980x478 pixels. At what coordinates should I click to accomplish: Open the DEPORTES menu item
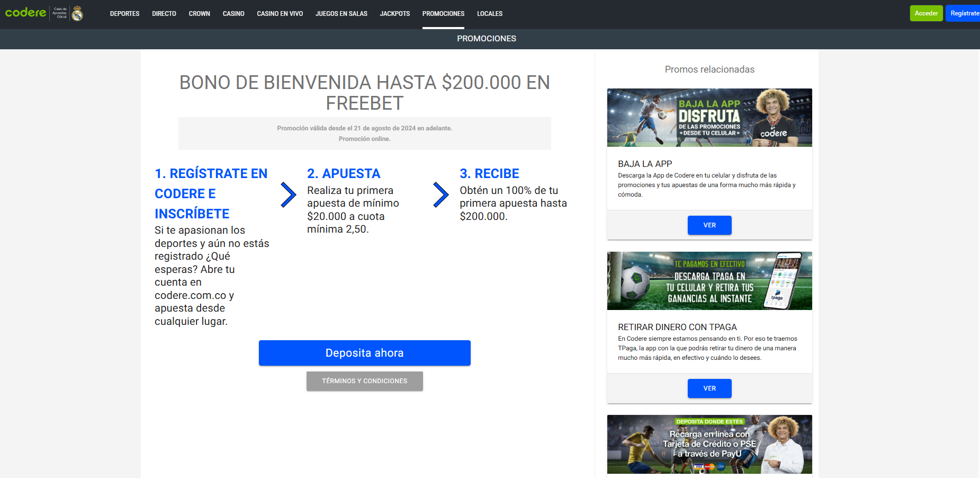pos(124,14)
